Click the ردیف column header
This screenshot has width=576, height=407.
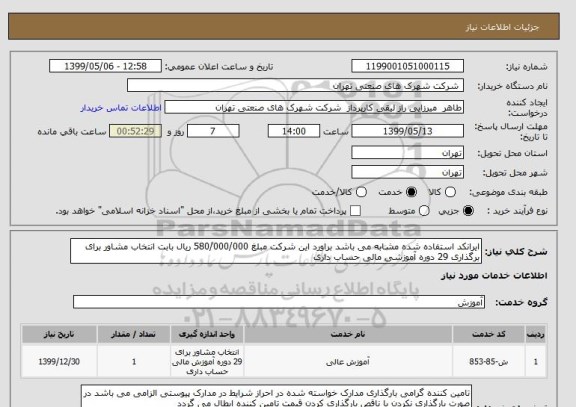(x=536, y=334)
